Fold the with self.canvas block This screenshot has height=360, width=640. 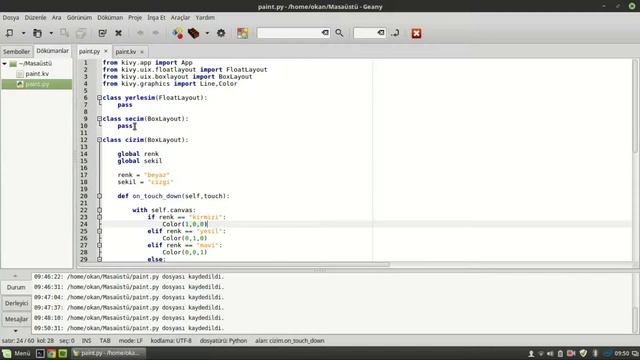(99, 210)
